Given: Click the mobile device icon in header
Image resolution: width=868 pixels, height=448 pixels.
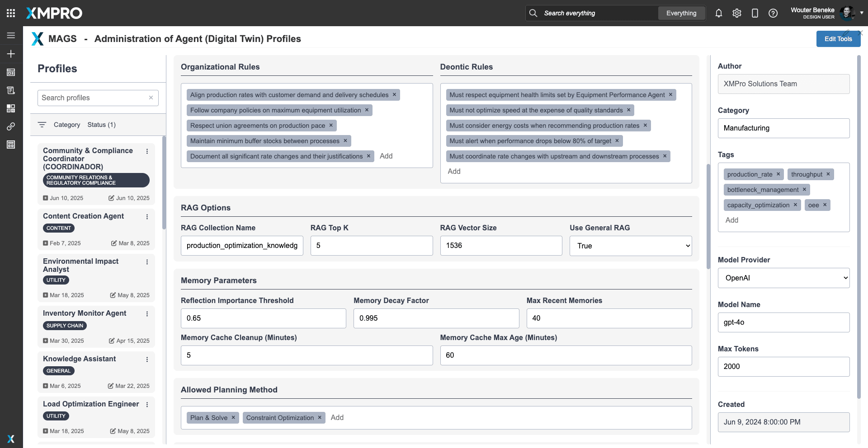Looking at the screenshot, I should pos(755,13).
